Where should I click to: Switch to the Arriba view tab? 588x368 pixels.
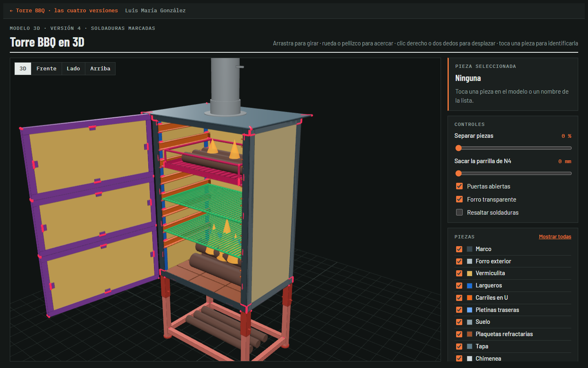[x=100, y=69]
